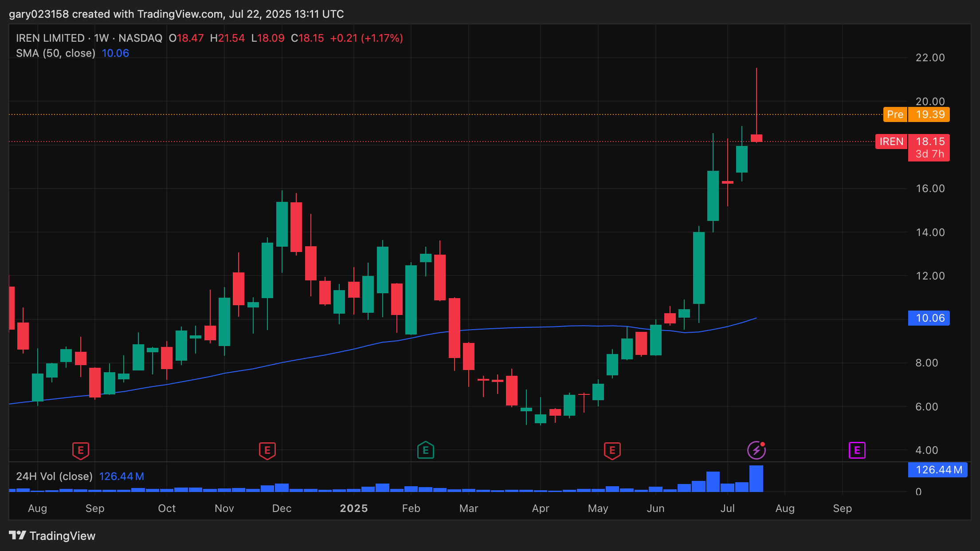Click the 8.00 price axis label

[x=927, y=363]
